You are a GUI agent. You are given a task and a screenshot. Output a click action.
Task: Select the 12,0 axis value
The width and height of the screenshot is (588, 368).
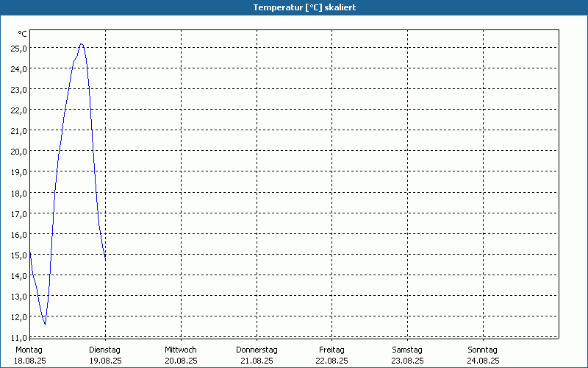point(19,317)
